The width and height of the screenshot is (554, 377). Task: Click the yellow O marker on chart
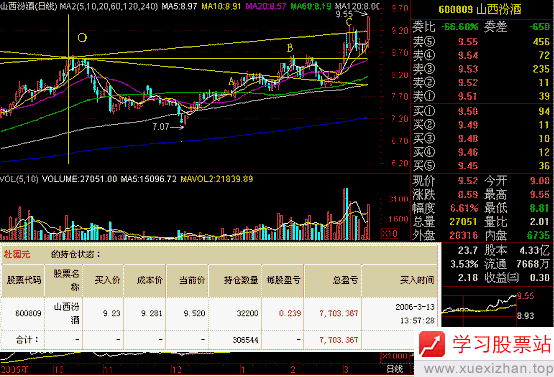tap(82, 38)
